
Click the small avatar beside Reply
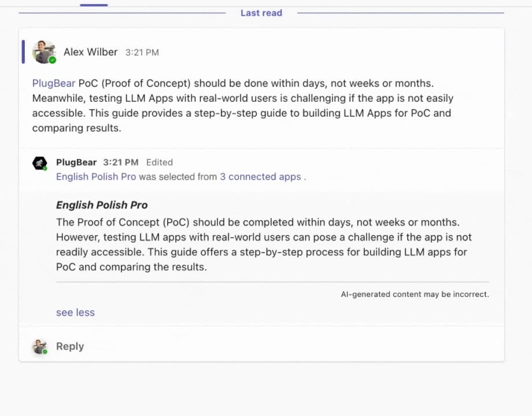(40, 347)
